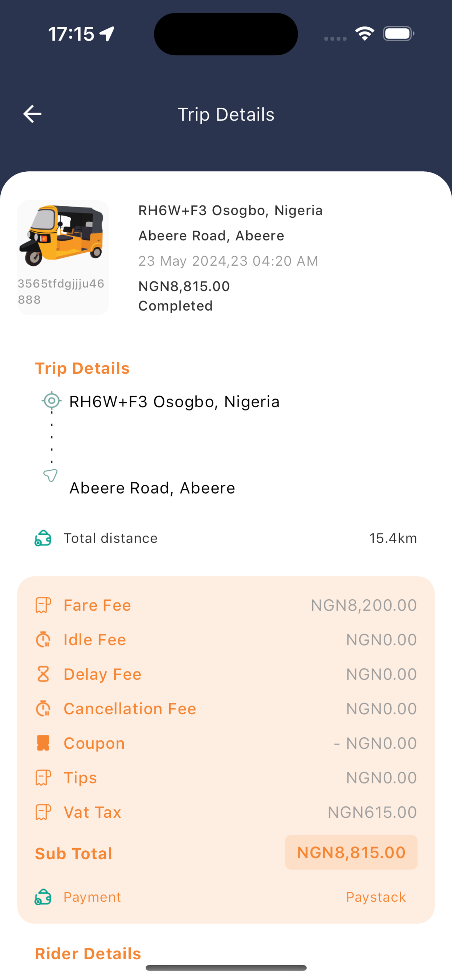Tap the yellow tricycle vehicle thumbnail
The width and height of the screenshot is (452, 980).
62,236
